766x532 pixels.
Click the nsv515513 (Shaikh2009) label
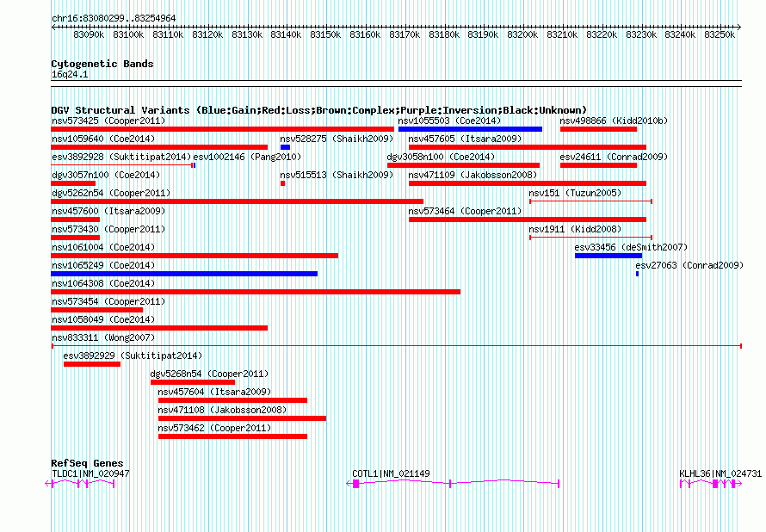(x=337, y=175)
